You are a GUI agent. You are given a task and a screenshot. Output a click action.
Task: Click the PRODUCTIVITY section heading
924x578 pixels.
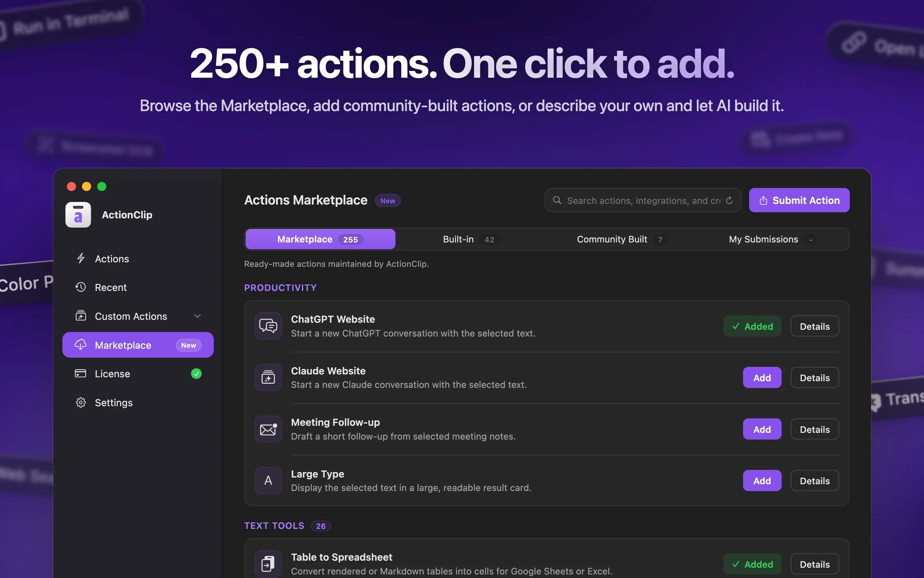(x=280, y=287)
